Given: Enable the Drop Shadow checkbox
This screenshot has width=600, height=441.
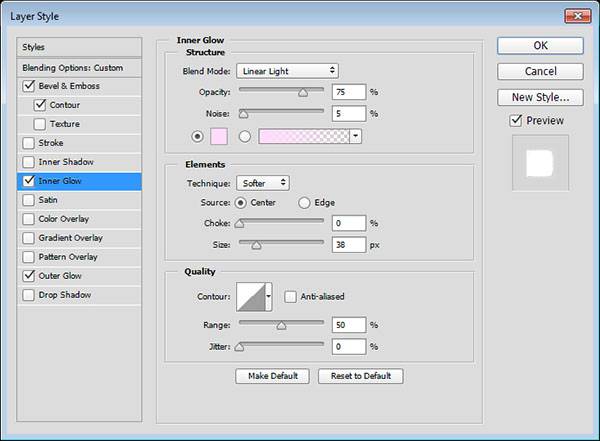Looking at the screenshot, I should [26, 295].
